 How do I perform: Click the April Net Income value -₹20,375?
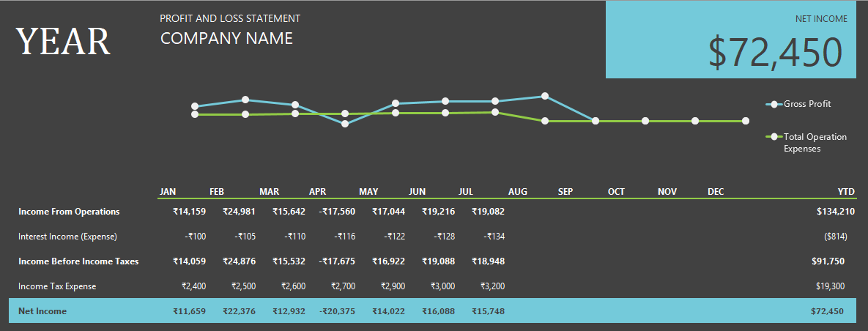337,311
